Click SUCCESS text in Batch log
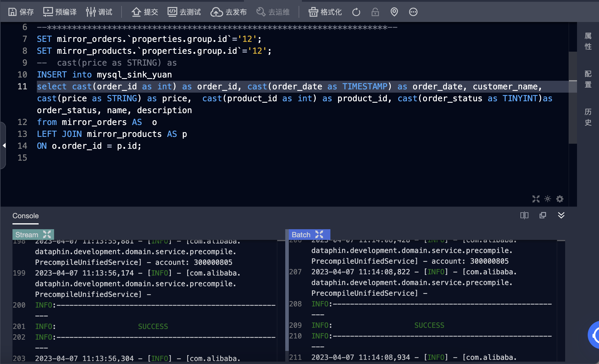Screen dimensions: 599x364 [429, 325]
